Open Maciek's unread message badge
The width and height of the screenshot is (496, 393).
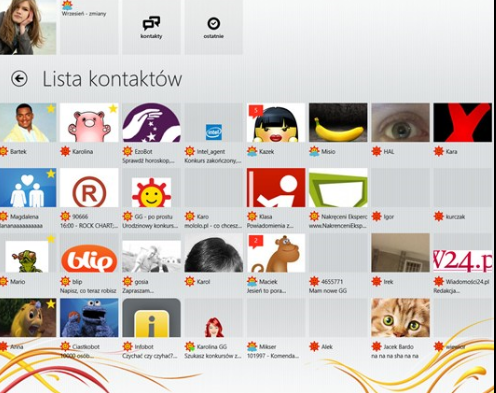256,242
